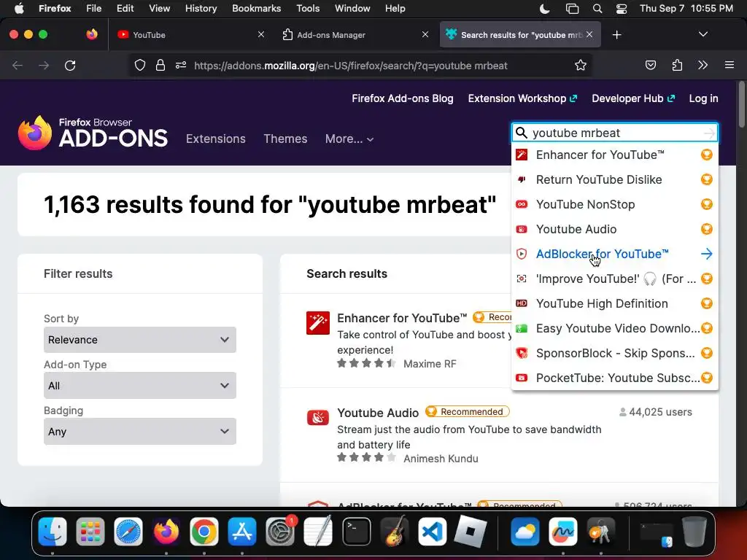Image resolution: width=747 pixels, height=560 pixels.
Task: Select Enhancer for YouTube suggestion in dropdown
Action: [614, 155]
